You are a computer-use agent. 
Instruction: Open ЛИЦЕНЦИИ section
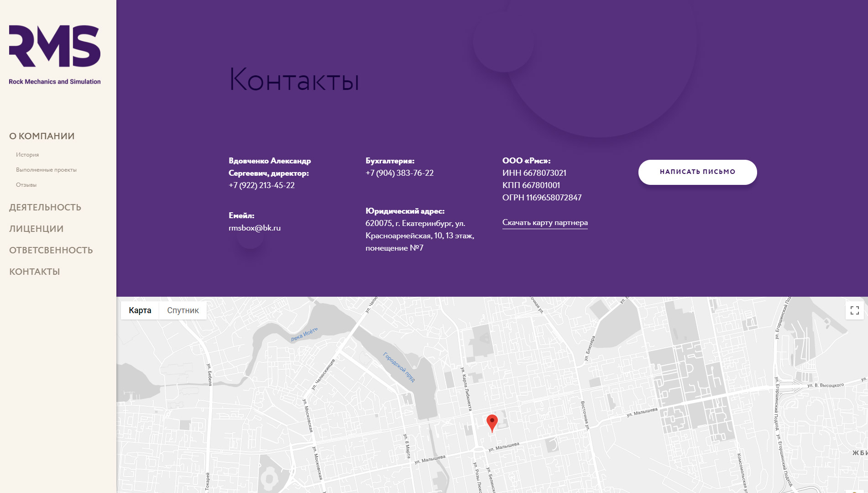[37, 229]
